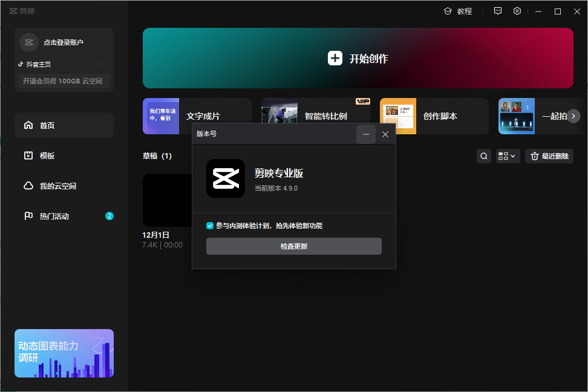Click the 剪映 logo in title bar
The width and height of the screenshot is (588, 392).
22,11
